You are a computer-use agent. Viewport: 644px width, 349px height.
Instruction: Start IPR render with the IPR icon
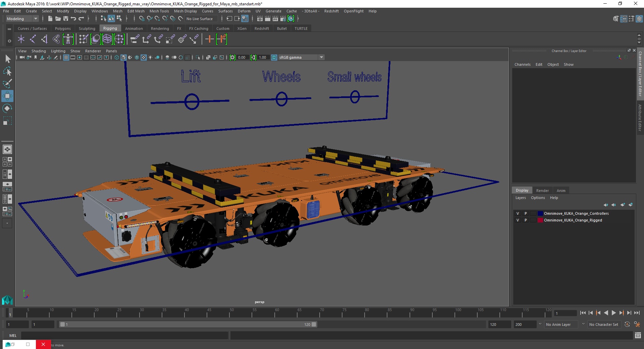click(275, 19)
